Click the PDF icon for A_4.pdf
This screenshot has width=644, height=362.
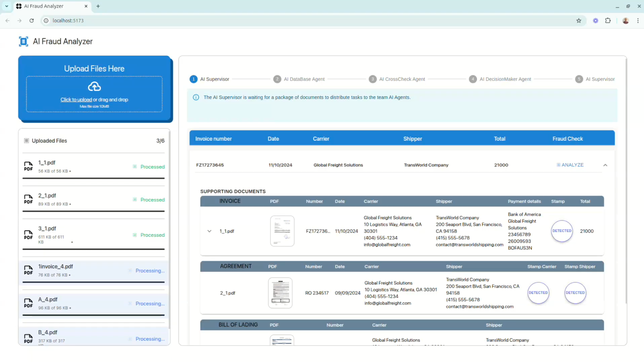pos(28,303)
